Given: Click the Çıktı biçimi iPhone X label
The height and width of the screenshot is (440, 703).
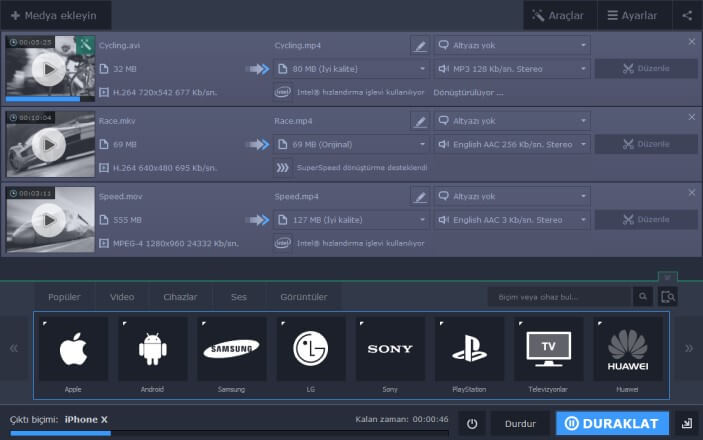Looking at the screenshot, I should tap(59, 419).
